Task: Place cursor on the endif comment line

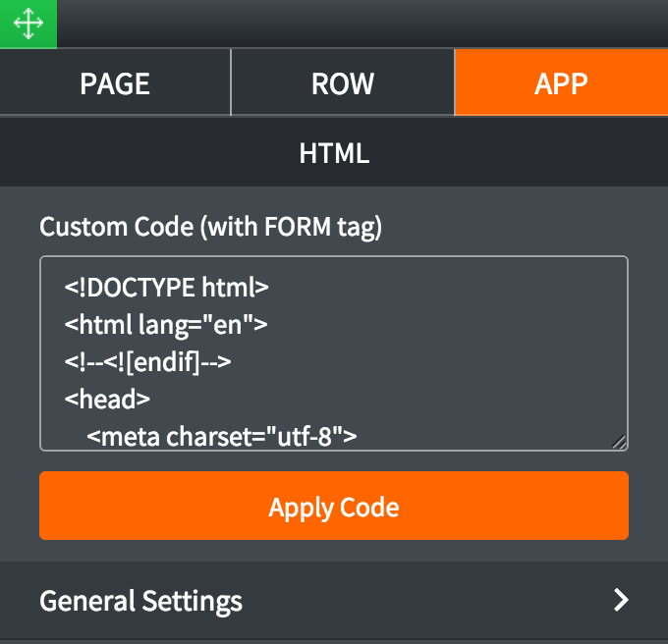Action: click(x=147, y=362)
